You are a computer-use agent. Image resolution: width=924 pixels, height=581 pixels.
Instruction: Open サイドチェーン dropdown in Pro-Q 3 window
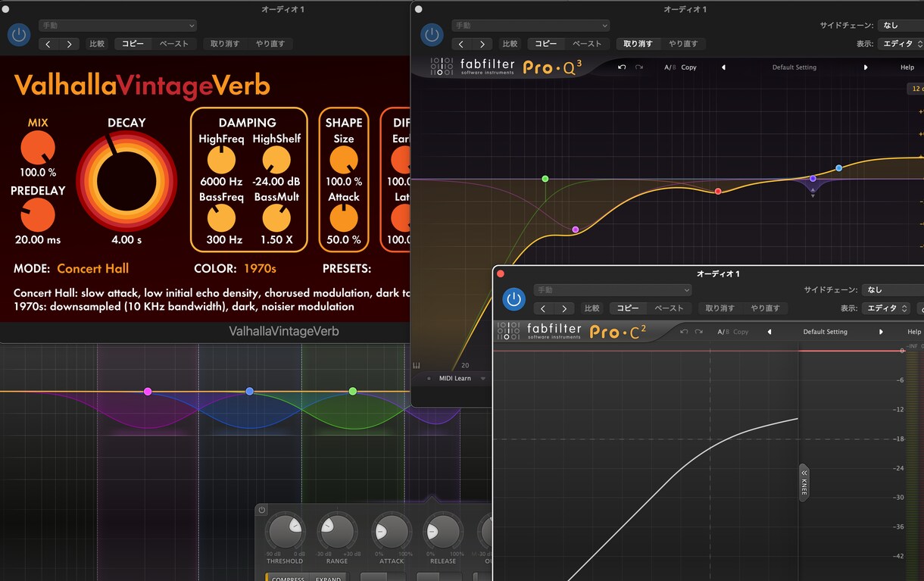[x=901, y=26]
